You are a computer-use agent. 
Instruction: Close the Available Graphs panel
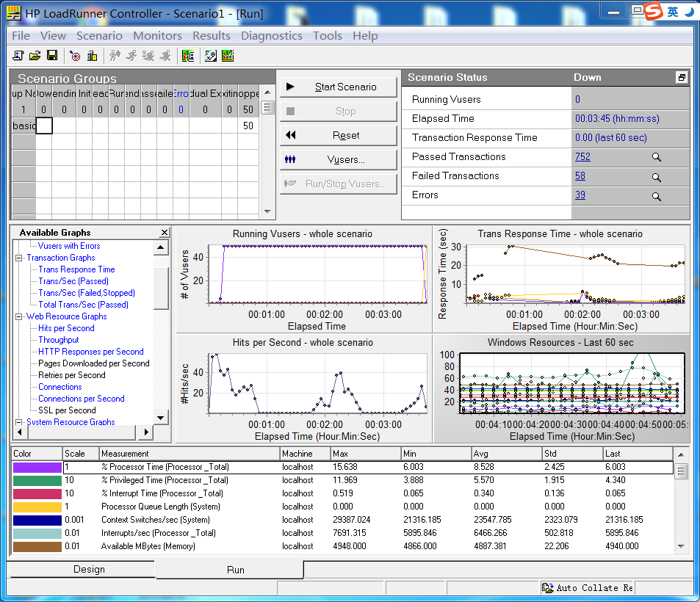(x=165, y=232)
